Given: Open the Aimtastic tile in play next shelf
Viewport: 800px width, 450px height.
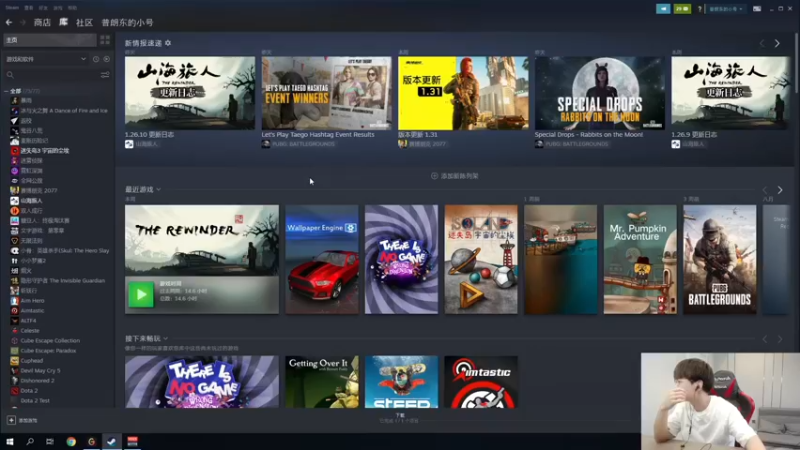Looking at the screenshot, I should tap(481, 382).
